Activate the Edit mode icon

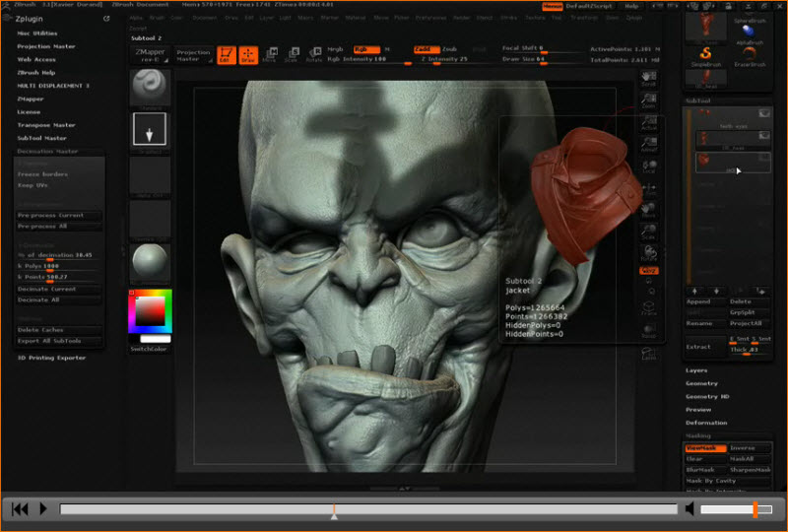coord(227,54)
